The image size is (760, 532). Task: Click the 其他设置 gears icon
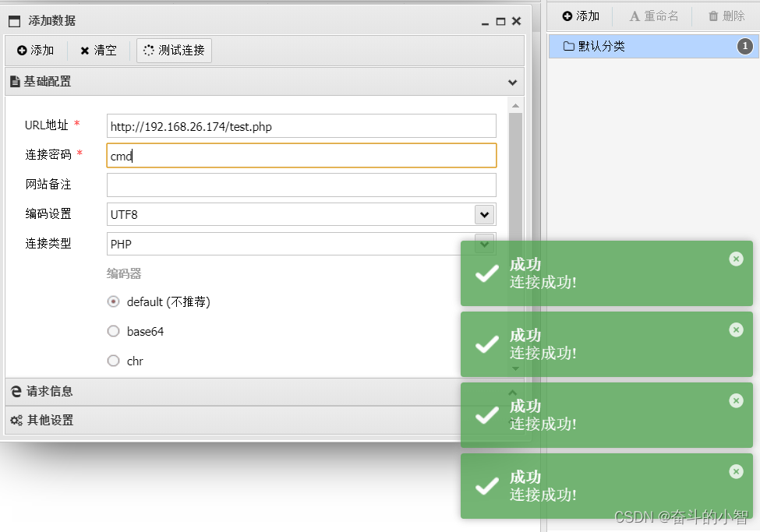16,421
